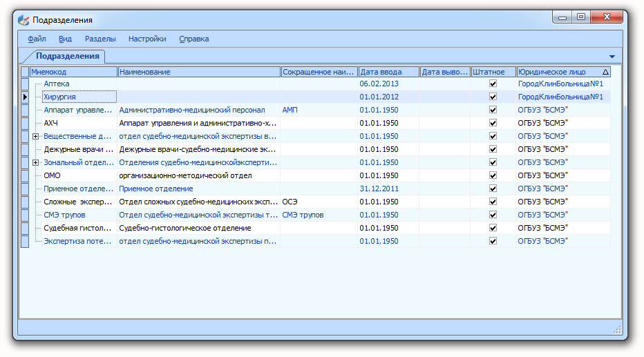Click the current-row indicator arrow for Хирургия
Screen dimensions: 644x357
25,97
